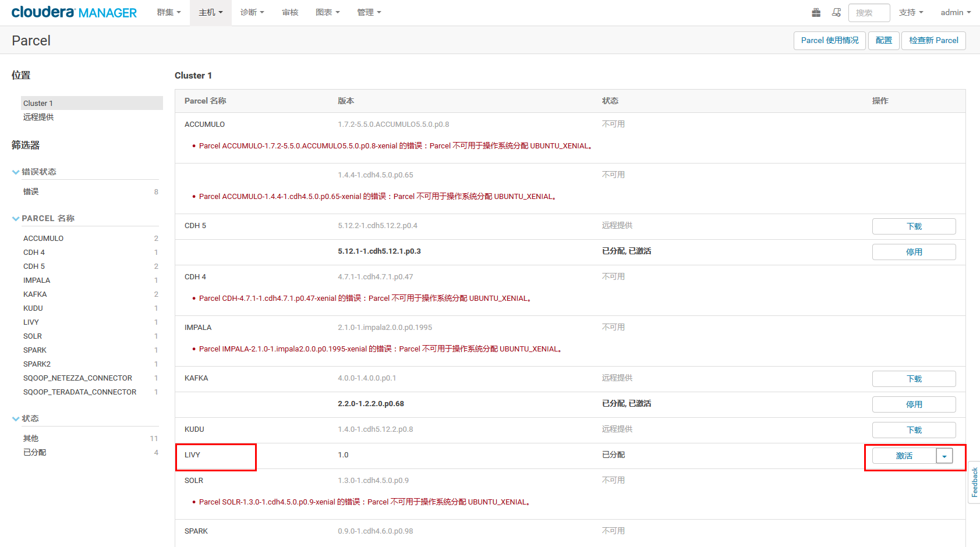The width and height of the screenshot is (980, 547).
Task: Click the Parcel 使用情况 button
Action: (830, 41)
